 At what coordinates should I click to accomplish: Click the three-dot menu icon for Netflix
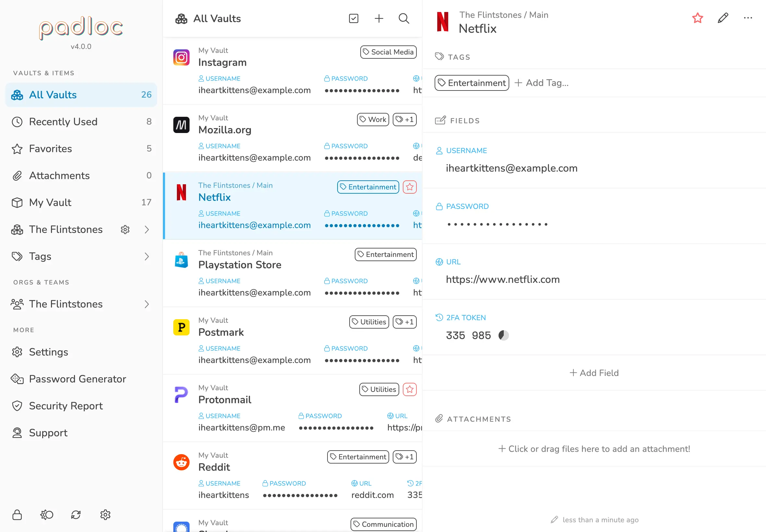point(748,18)
